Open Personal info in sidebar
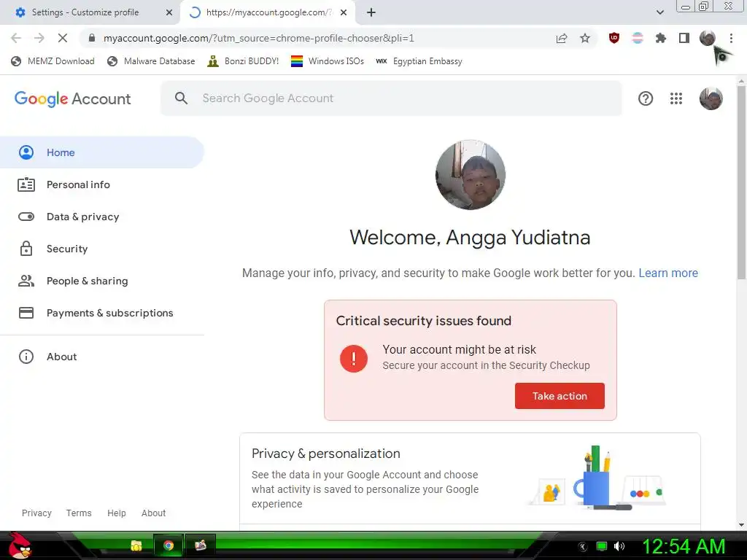Screen dimensions: 747x560 [x=101, y=184]
